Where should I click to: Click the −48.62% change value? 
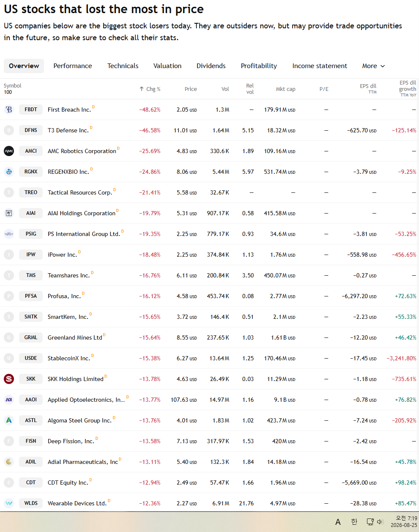coord(150,110)
